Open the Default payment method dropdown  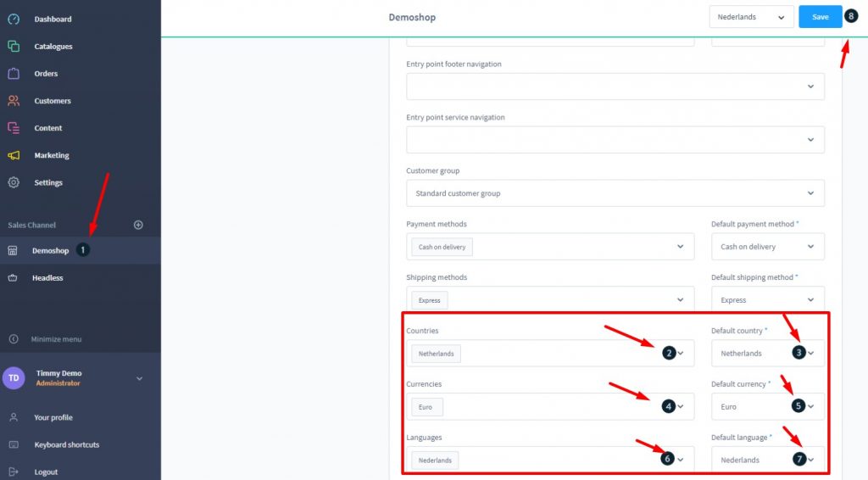[x=767, y=247]
